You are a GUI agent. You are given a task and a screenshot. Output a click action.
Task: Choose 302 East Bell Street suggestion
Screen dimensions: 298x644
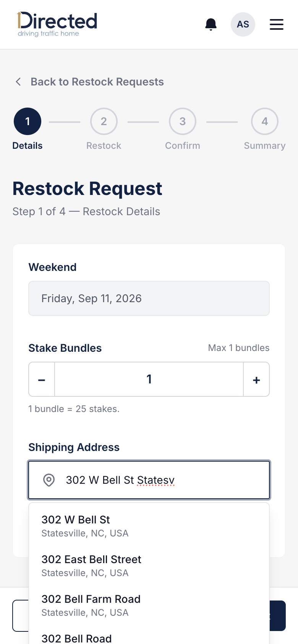point(149,565)
